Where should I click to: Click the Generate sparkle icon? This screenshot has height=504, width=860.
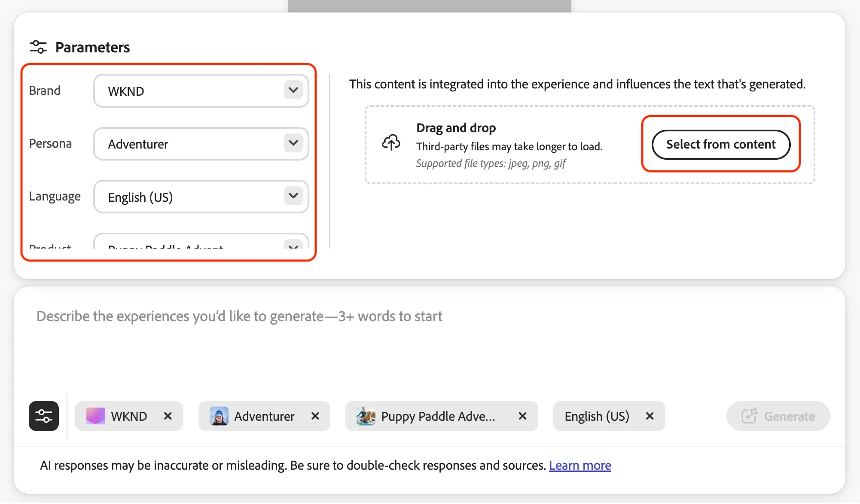point(750,416)
